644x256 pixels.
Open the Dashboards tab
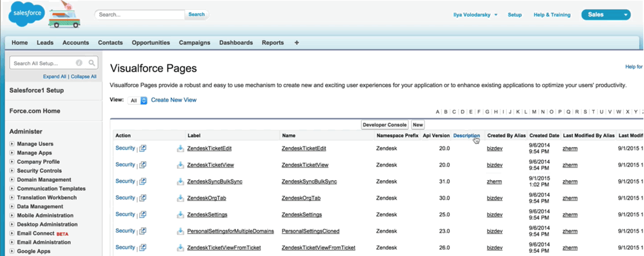point(236,42)
